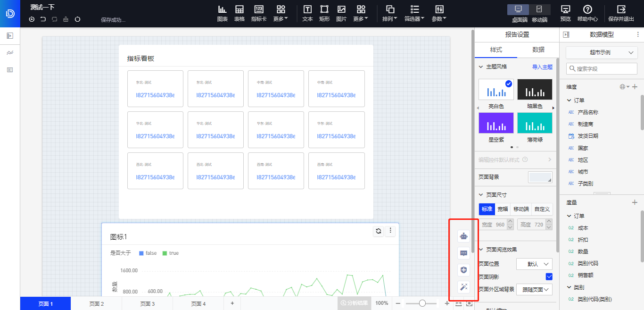Click the 导入主题 link
This screenshot has height=310, width=644.
pos(542,67)
